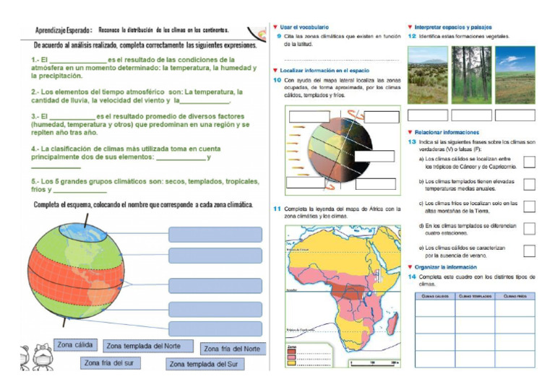Click the blank in sentence 1.- El

click(78, 60)
